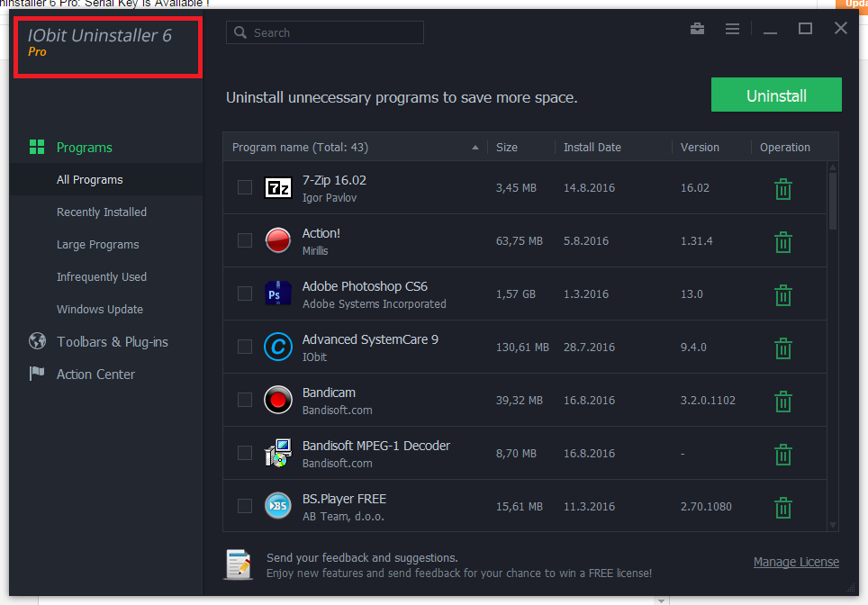Sort by Program name column
868x605 pixels.
[355, 148]
